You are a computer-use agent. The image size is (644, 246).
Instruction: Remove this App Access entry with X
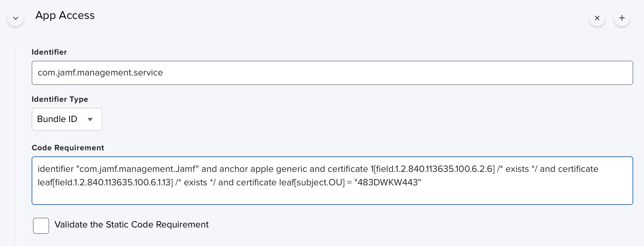click(x=597, y=18)
